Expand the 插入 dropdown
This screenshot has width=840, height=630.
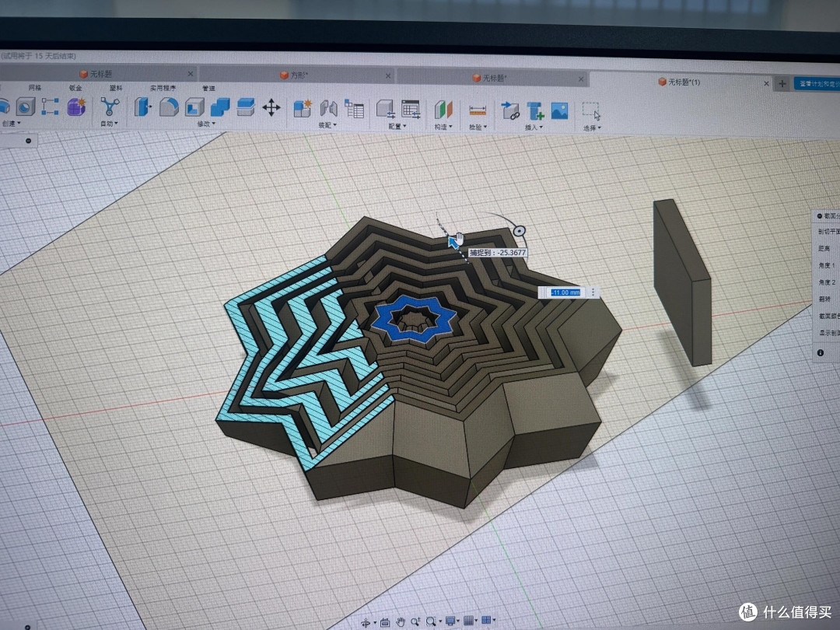click(x=534, y=128)
